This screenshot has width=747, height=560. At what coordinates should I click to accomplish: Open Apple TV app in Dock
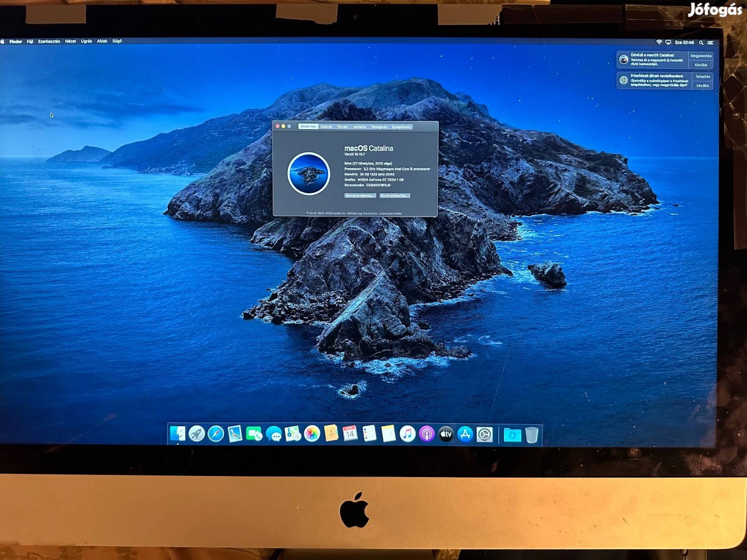[446, 433]
